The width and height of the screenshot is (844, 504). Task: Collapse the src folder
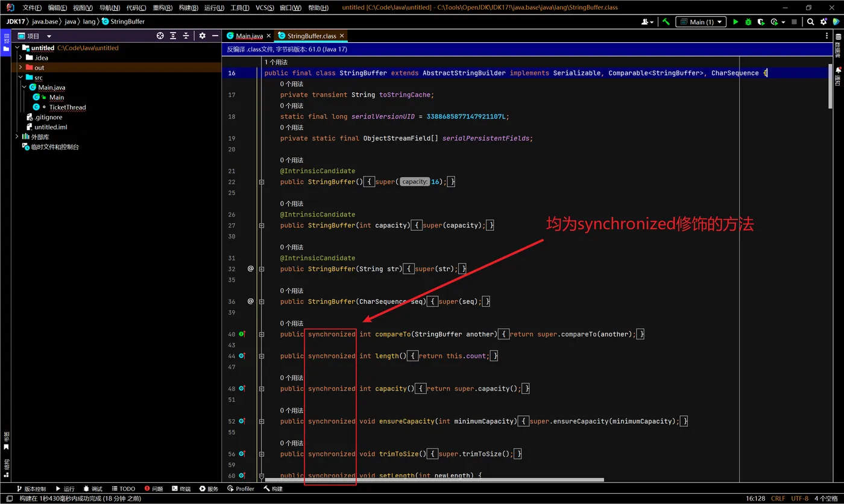[20, 77]
